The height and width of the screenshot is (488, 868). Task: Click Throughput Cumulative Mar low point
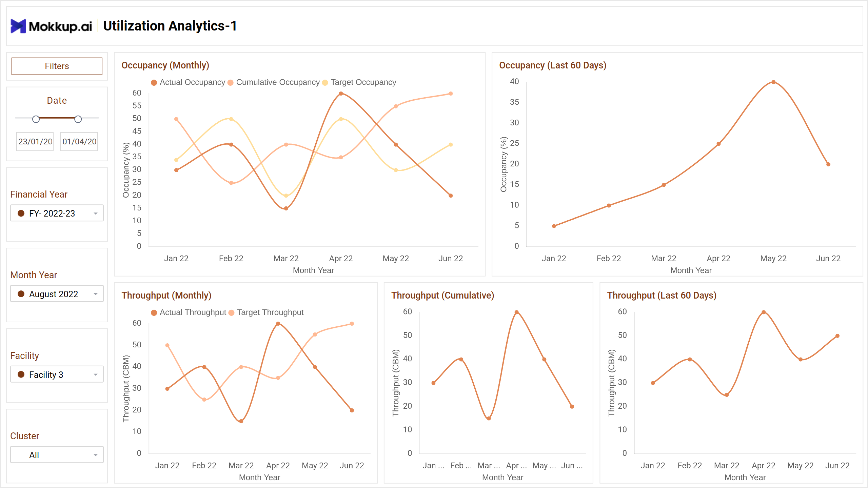489,419
